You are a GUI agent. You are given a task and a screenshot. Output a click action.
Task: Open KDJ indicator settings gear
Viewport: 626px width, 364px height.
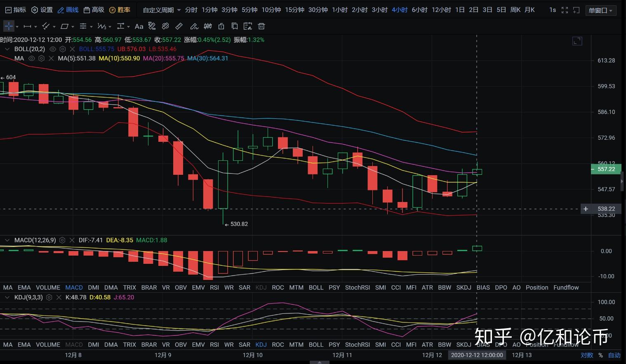pos(49,297)
